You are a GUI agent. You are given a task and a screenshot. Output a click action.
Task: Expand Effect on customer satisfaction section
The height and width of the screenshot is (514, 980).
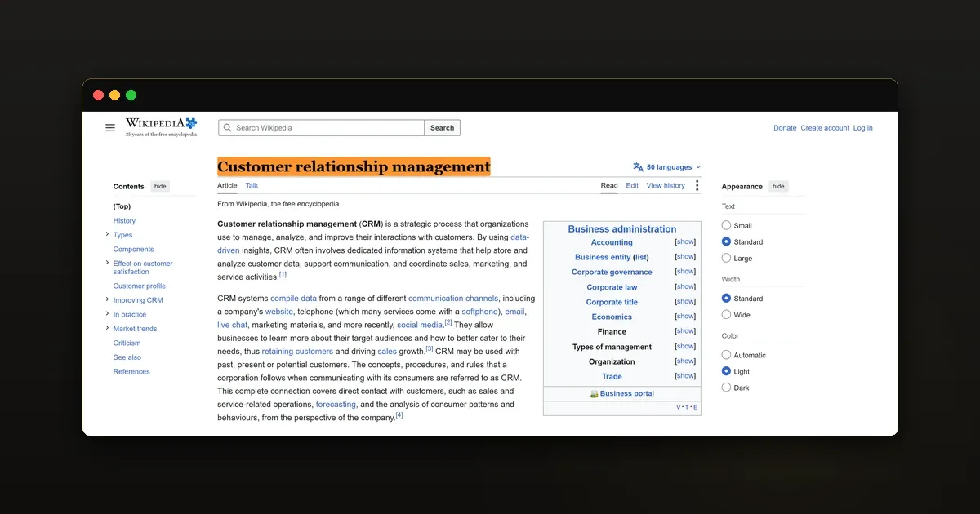pyautogui.click(x=107, y=263)
